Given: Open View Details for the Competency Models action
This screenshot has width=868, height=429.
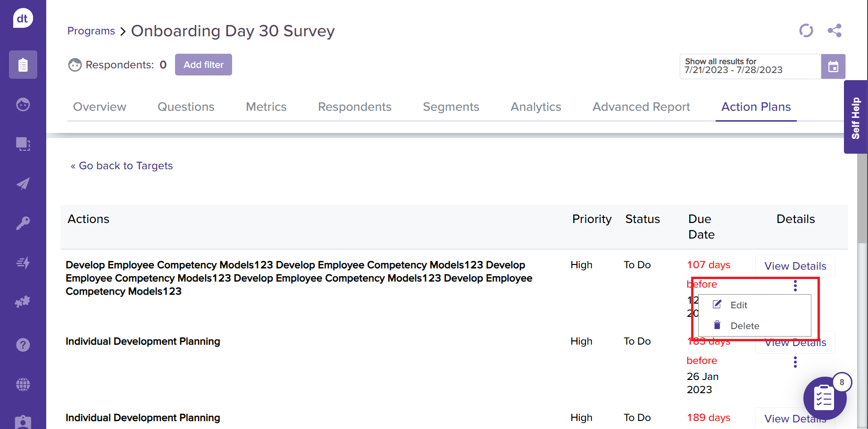Looking at the screenshot, I should point(795,266).
